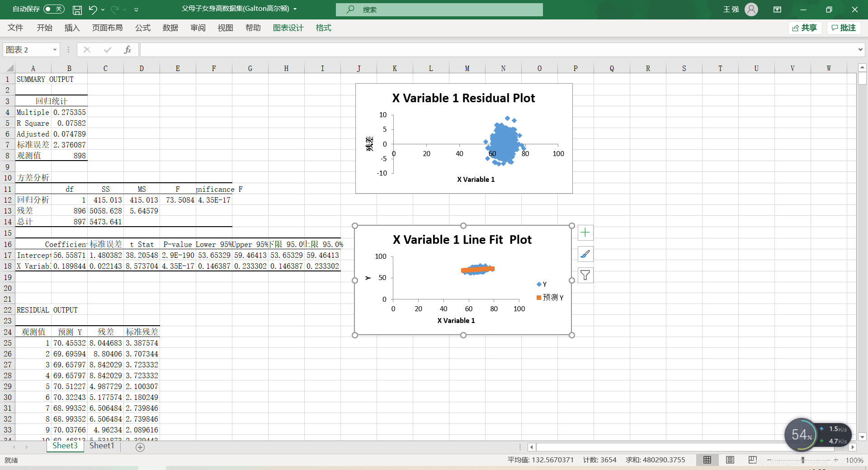The image size is (868, 470).
Task: Select column D header
Action: [142, 68]
